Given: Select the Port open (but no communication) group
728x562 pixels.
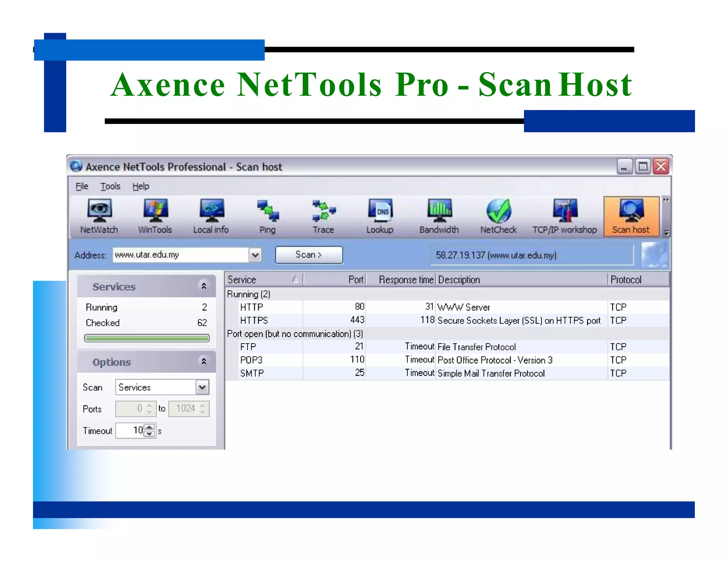Looking at the screenshot, I should tap(448, 334).
